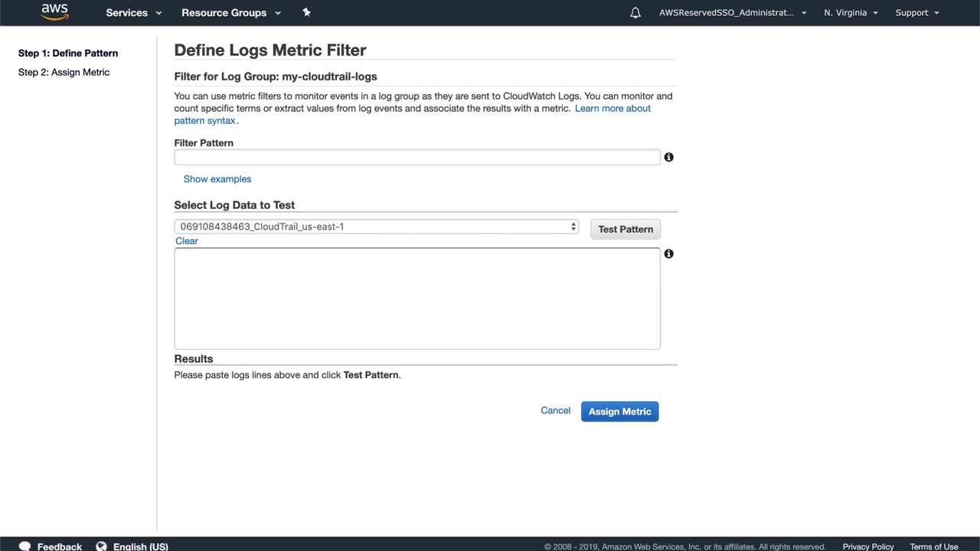Click the Show examples link
Image resolution: width=980 pixels, height=551 pixels.
pyautogui.click(x=217, y=179)
